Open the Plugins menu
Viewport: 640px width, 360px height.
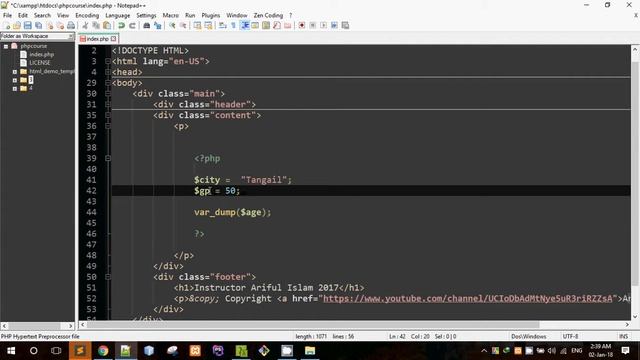[211, 15]
